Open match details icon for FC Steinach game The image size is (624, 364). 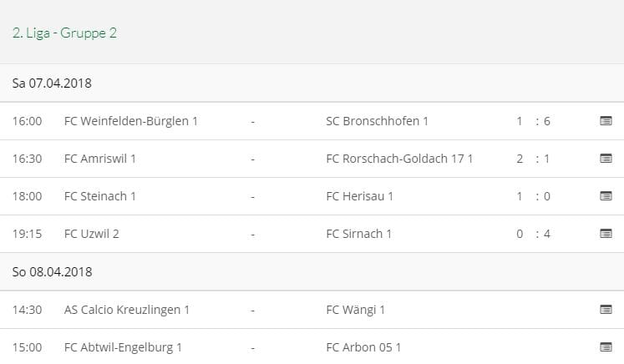(x=606, y=196)
